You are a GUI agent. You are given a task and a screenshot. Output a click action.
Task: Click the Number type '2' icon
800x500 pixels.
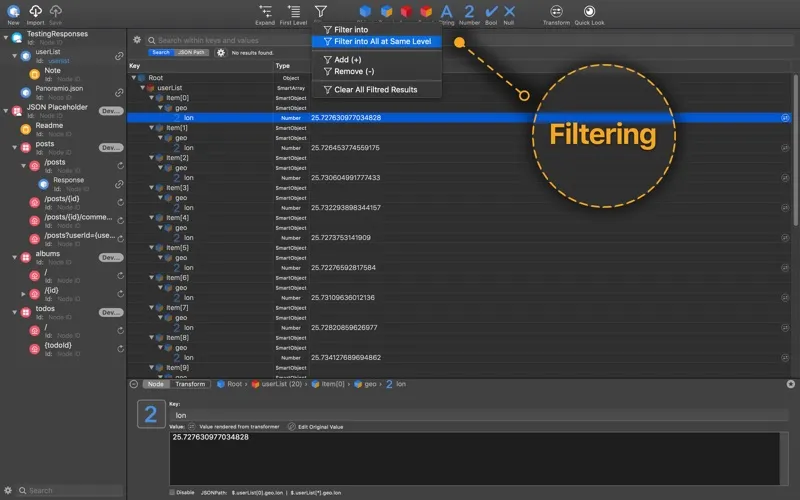(469, 11)
